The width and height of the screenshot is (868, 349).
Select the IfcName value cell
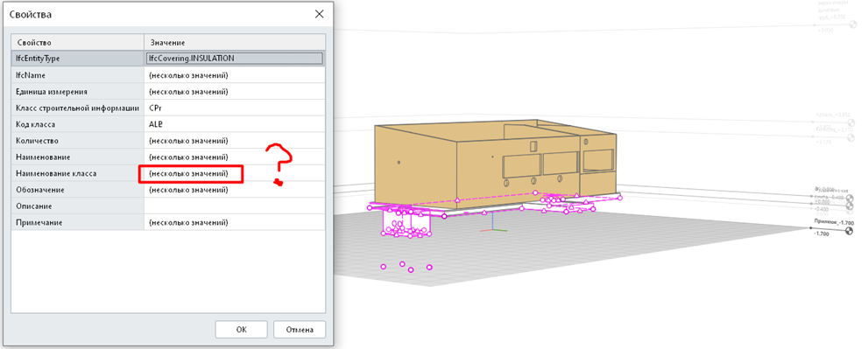(x=235, y=74)
